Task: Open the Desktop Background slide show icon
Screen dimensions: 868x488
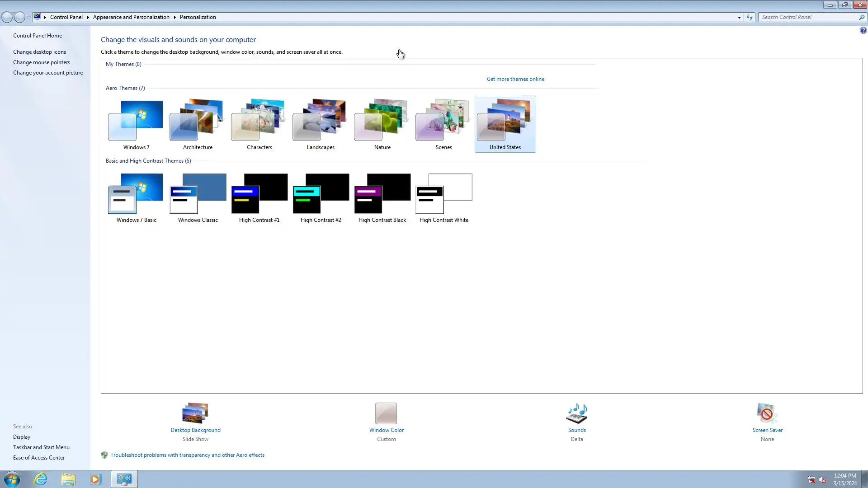Action: [195, 413]
